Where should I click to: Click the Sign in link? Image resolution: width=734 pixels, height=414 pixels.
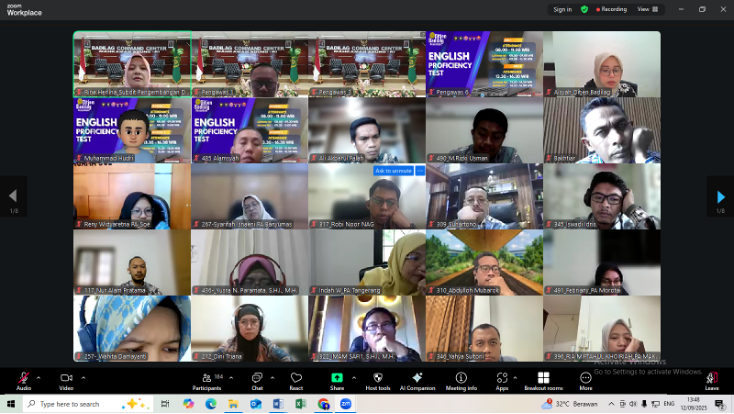(x=563, y=9)
